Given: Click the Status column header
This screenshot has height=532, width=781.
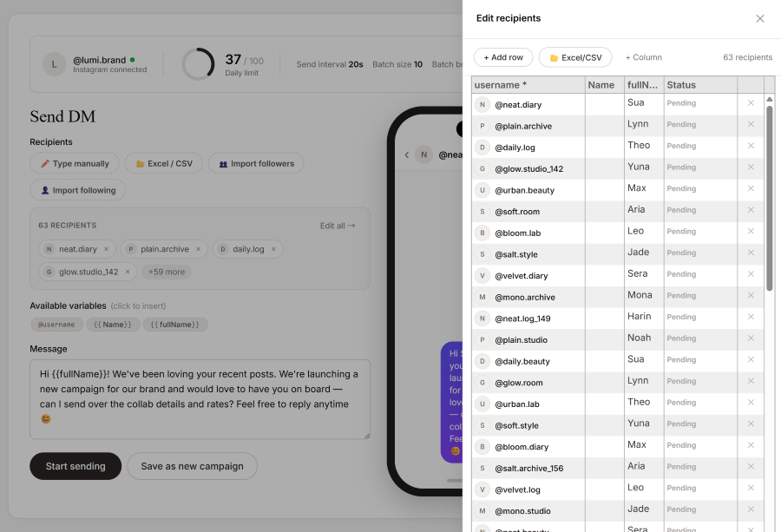Looking at the screenshot, I should 701,85.
